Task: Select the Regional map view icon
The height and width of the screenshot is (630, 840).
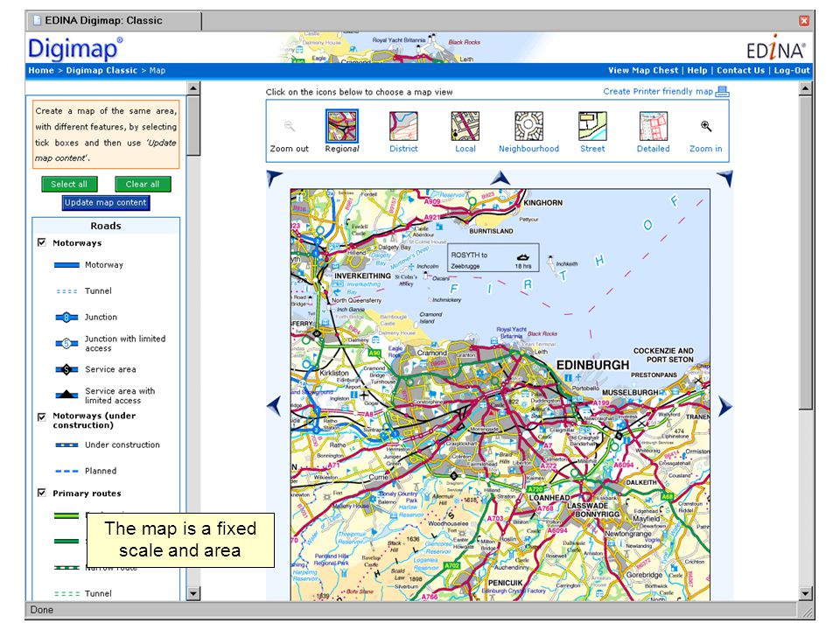Action: [x=342, y=126]
